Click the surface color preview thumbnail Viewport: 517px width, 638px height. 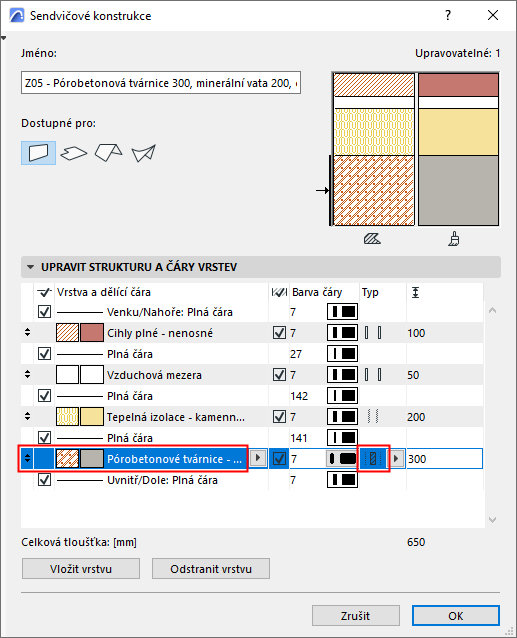458,149
